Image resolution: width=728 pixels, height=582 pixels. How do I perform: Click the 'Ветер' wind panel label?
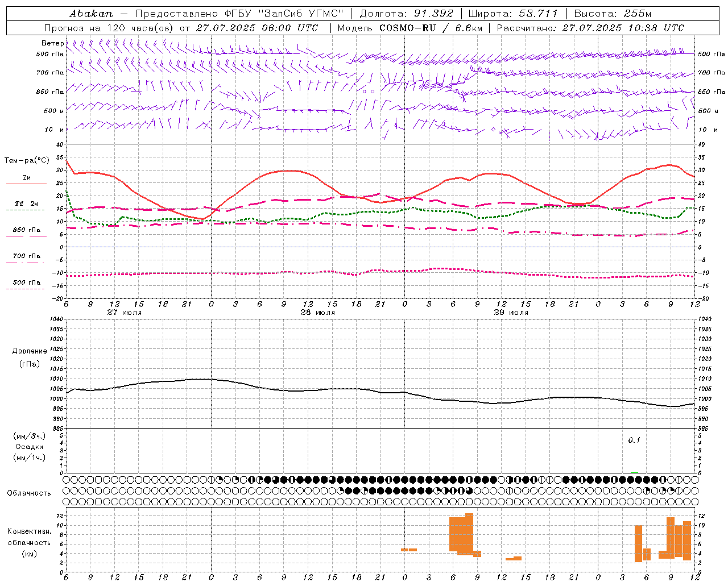pyautogui.click(x=52, y=43)
